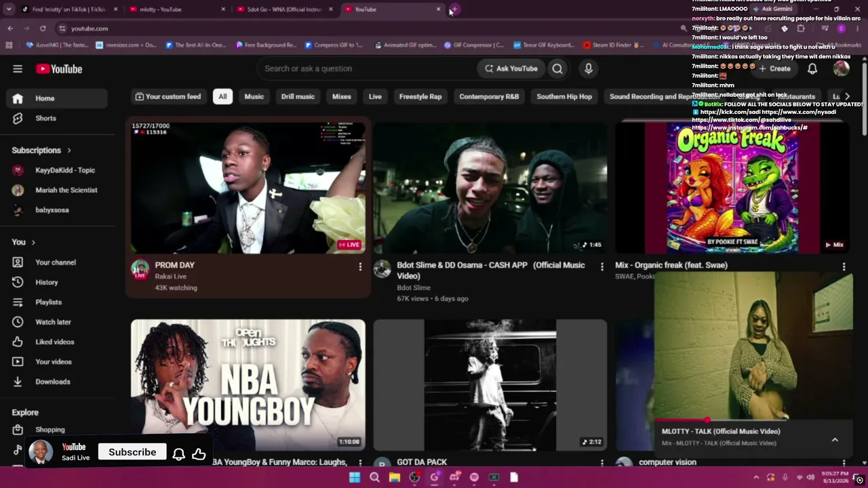Viewport: 868px width, 488px height.
Task: Go to the YouTube logo home link
Action: click(59, 68)
